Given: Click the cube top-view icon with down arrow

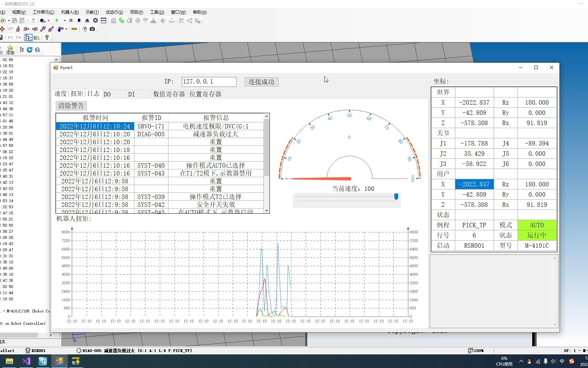Looking at the screenshot, I should point(18,29).
